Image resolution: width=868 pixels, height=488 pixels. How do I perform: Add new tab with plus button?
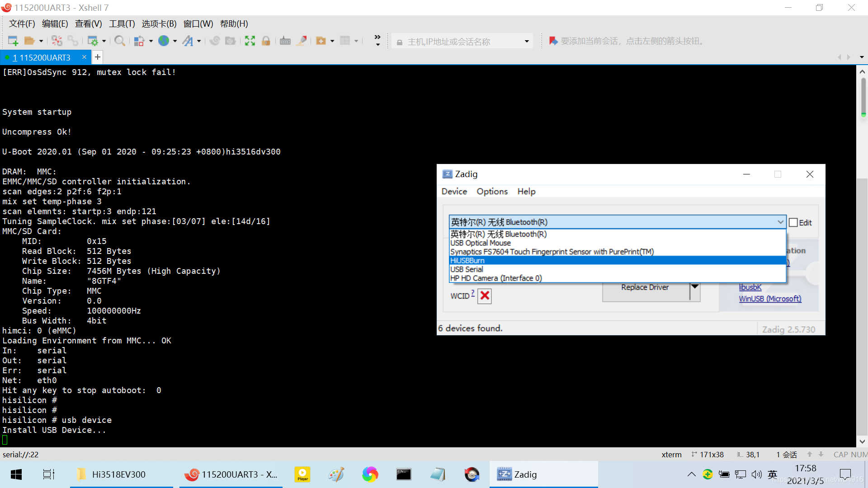(98, 57)
